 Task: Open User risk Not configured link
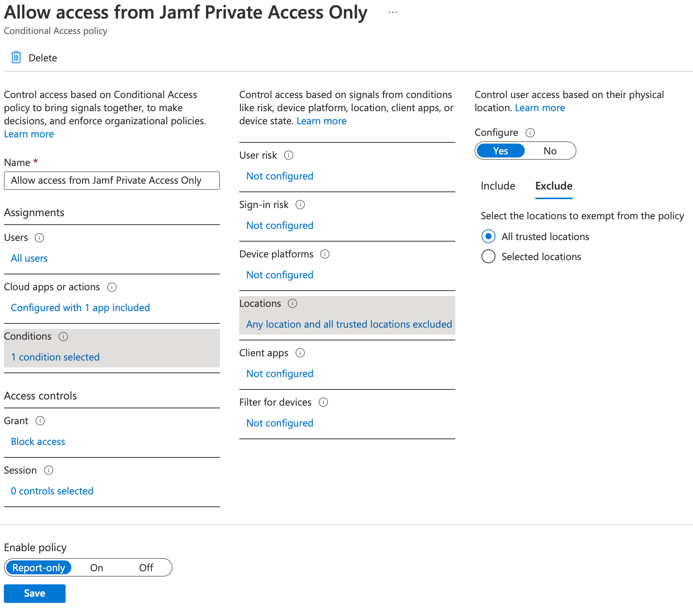280,176
